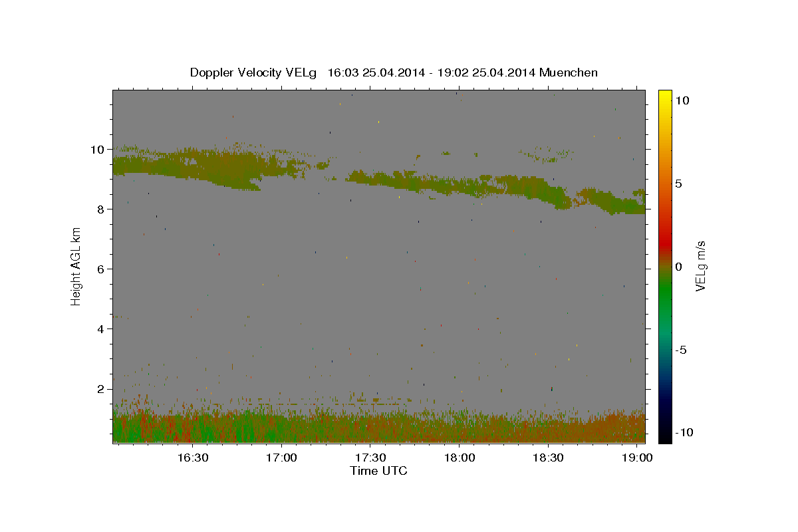
Task: Click the 17:30 time tick label
Action: coord(370,458)
